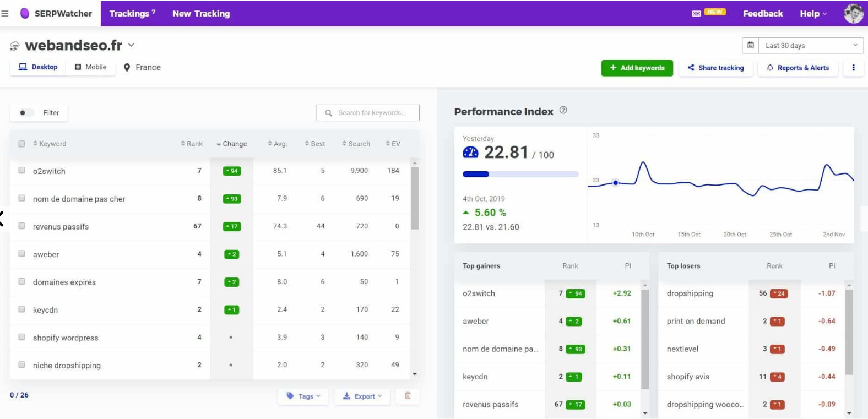Image resolution: width=868 pixels, height=419 pixels.
Task: Click the magnifier icon in keyword search
Action: pyautogui.click(x=328, y=113)
